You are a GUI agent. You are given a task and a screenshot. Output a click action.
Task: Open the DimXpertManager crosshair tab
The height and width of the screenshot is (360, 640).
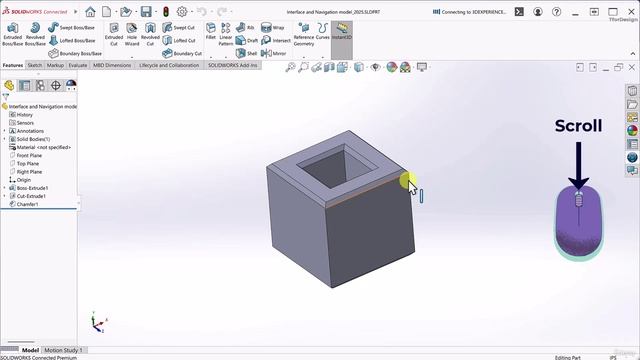tap(56, 85)
